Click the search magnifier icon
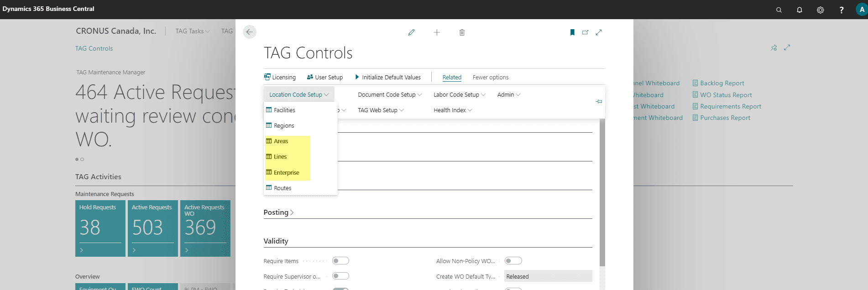This screenshot has height=290, width=868. (x=779, y=10)
